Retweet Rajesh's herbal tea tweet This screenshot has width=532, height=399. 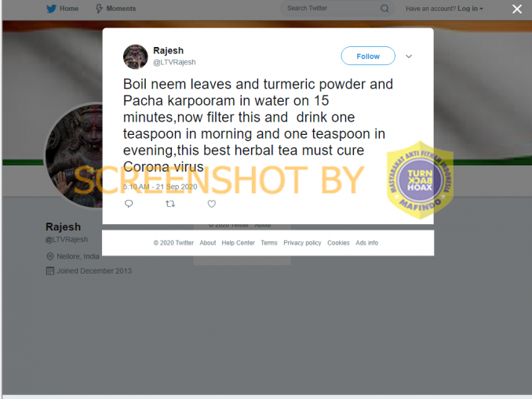click(170, 204)
